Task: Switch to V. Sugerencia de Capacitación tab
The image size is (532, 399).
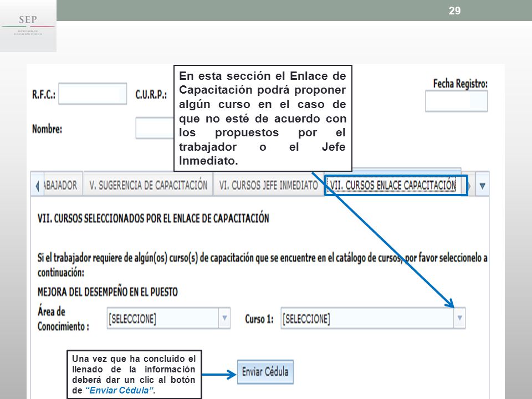Action: [x=149, y=185]
